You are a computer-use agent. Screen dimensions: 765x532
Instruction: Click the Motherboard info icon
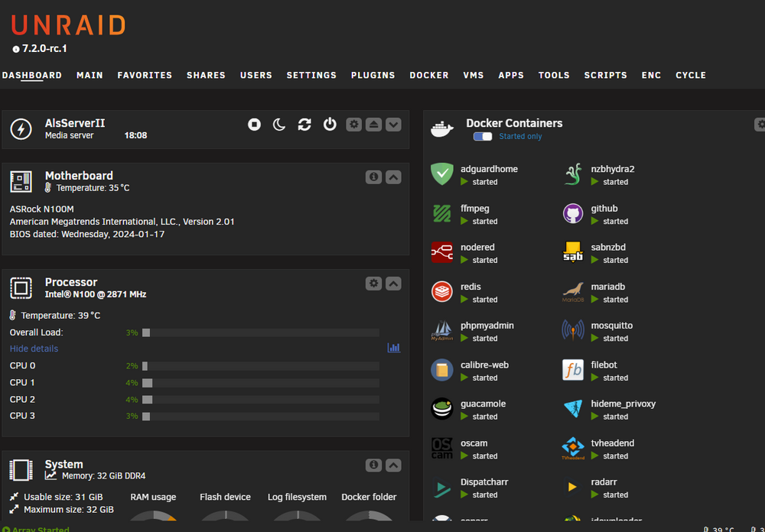click(373, 177)
